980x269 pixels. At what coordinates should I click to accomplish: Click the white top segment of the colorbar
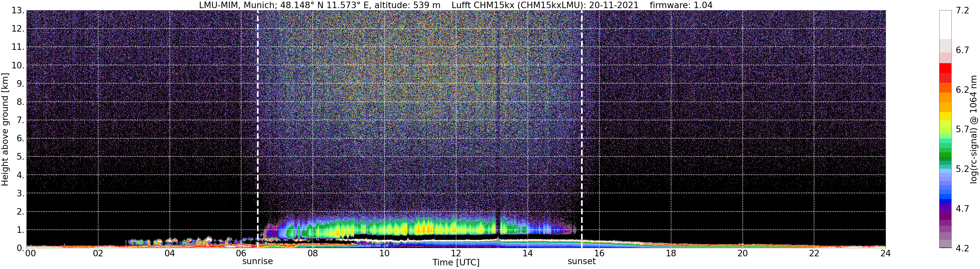(945, 25)
